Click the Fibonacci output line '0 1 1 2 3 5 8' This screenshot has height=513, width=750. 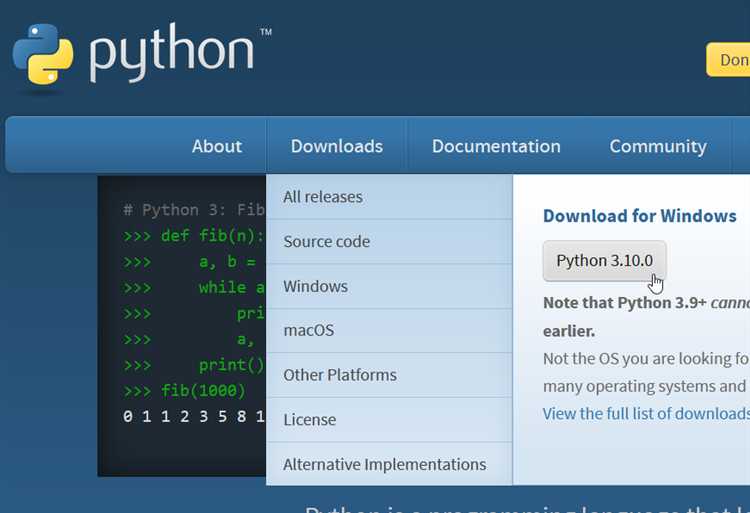pos(194,416)
